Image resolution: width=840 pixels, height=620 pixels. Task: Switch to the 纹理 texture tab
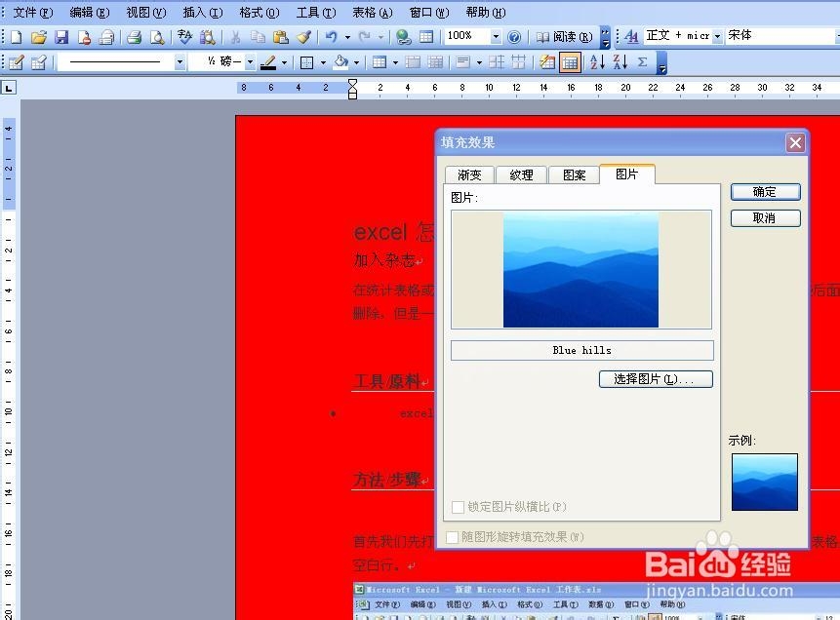pyautogui.click(x=521, y=174)
